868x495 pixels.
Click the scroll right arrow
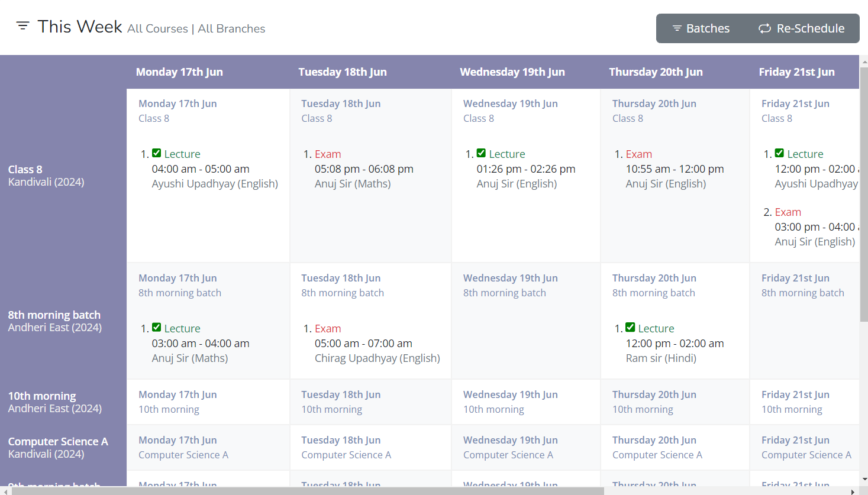pos(853,491)
